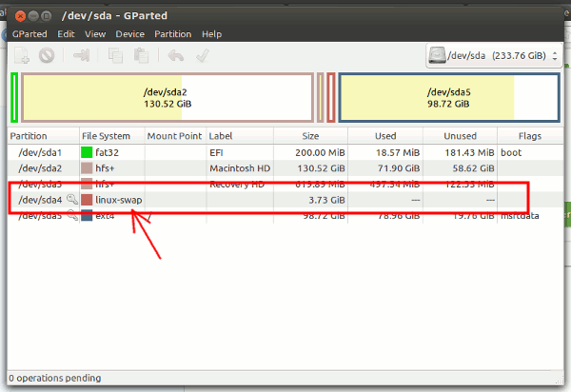Open the /dev/sda device selector dropdown
The height and width of the screenshot is (392, 571).
coord(494,56)
